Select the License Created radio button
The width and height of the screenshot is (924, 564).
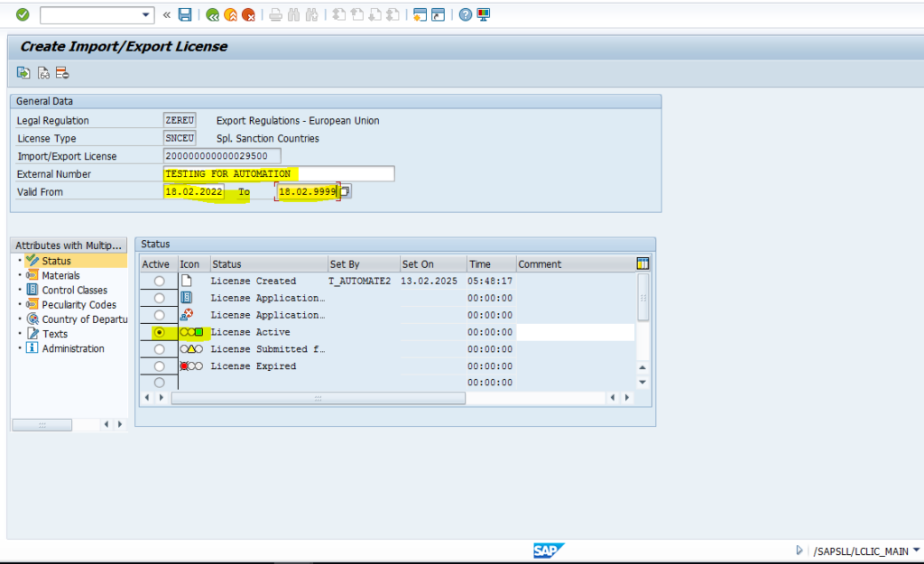[x=159, y=282]
